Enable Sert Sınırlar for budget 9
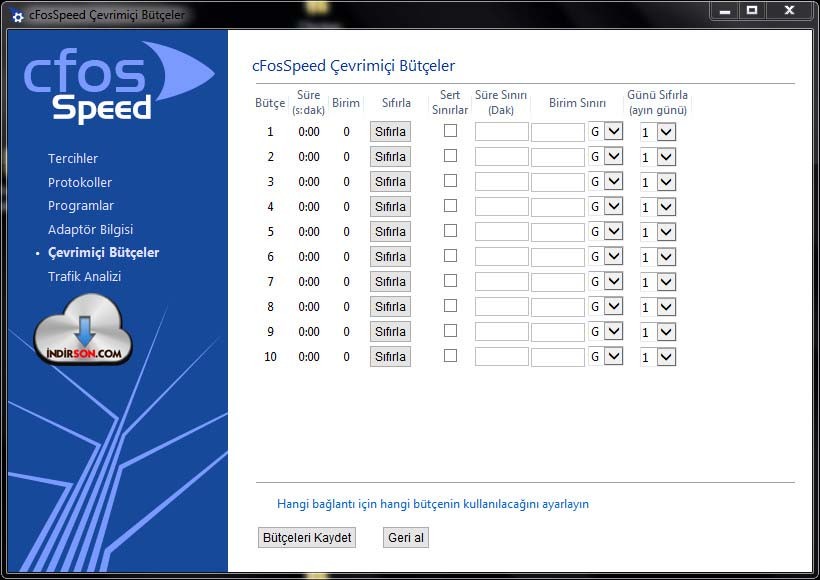This screenshot has width=820, height=580. click(450, 331)
